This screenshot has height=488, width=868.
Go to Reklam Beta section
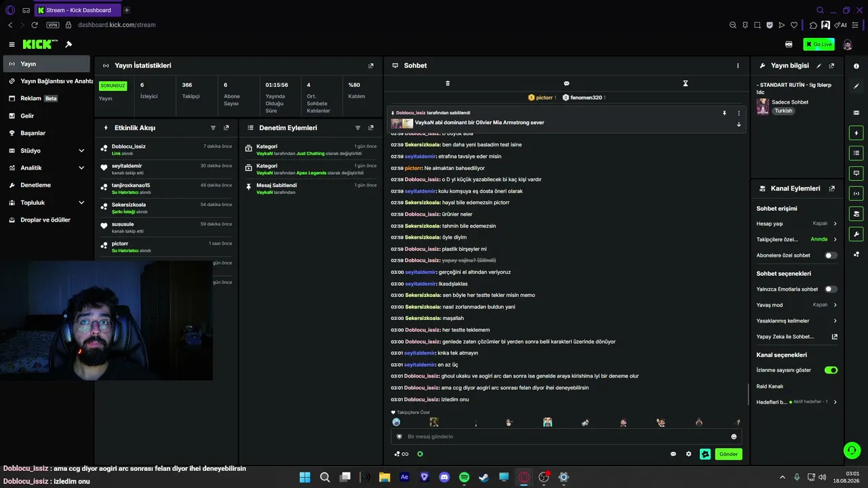[x=46, y=98]
